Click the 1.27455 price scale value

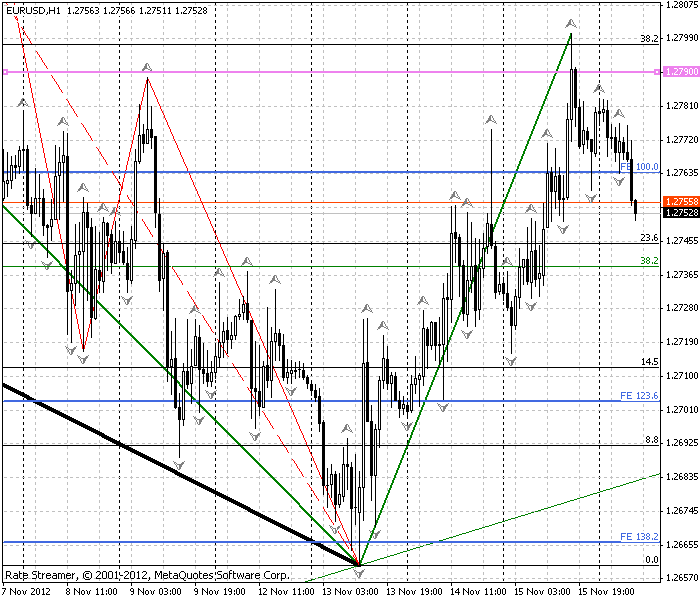[x=682, y=241]
